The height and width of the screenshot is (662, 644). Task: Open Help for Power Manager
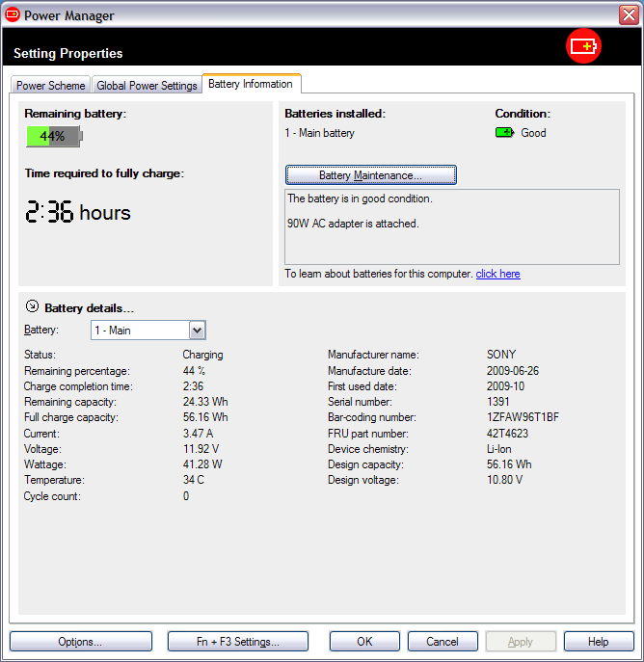598,642
